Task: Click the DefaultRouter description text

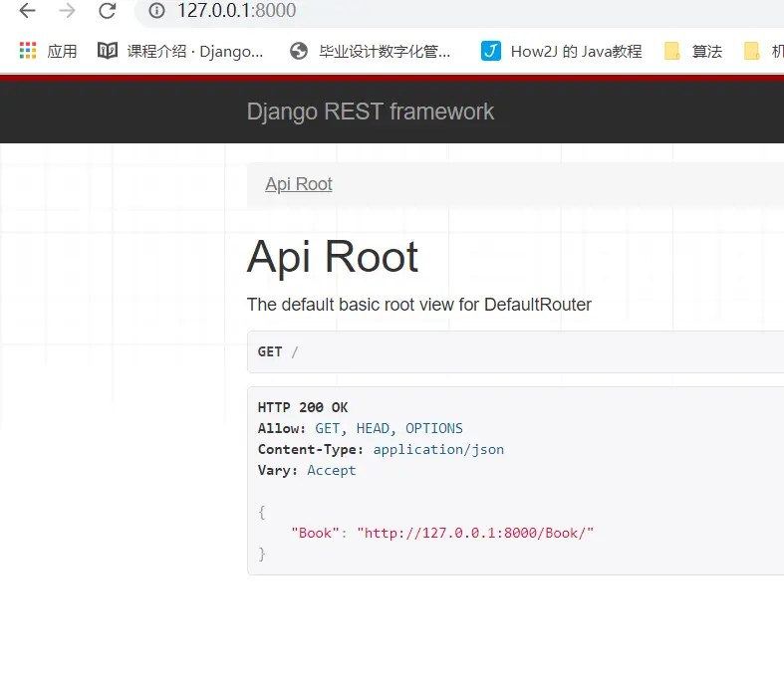Action: pos(419,305)
